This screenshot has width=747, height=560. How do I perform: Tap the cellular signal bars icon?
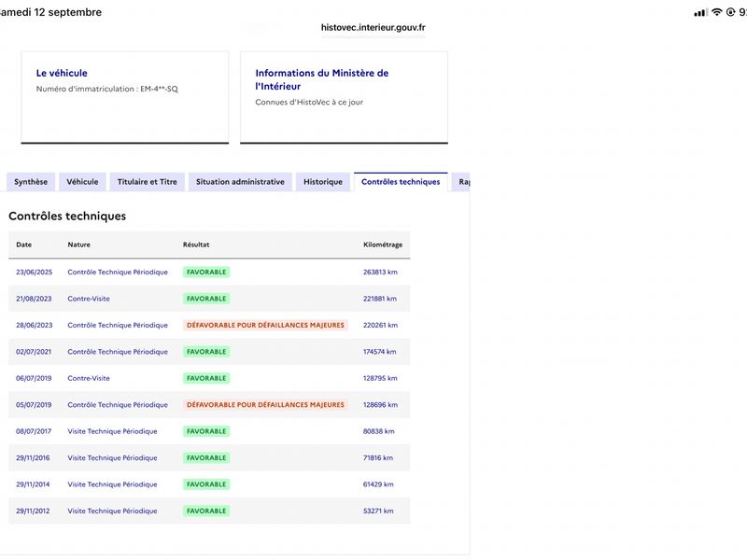700,13
